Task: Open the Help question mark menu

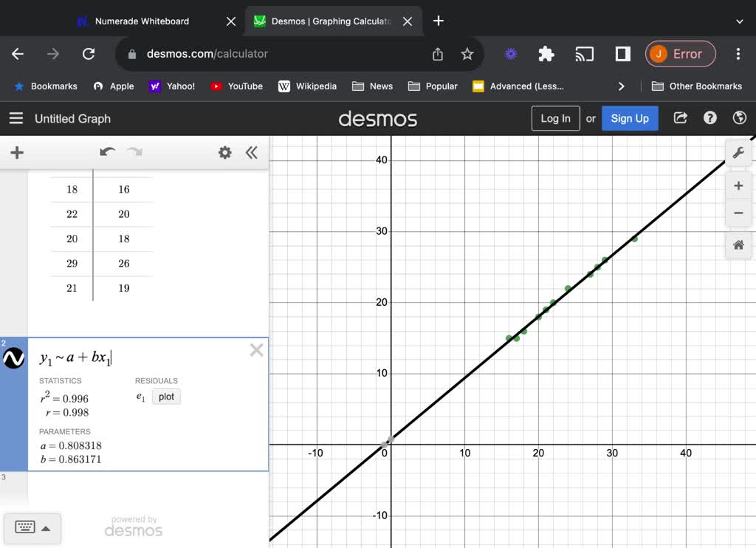Action: tap(710, 118)
